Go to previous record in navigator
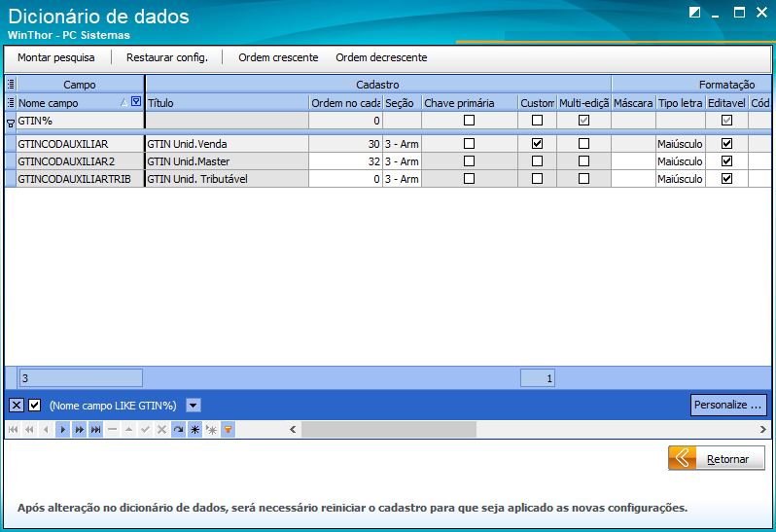 pos(46,430)
